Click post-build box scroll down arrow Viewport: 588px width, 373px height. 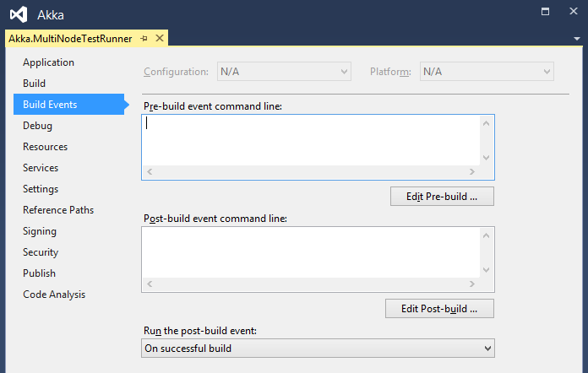487,270
